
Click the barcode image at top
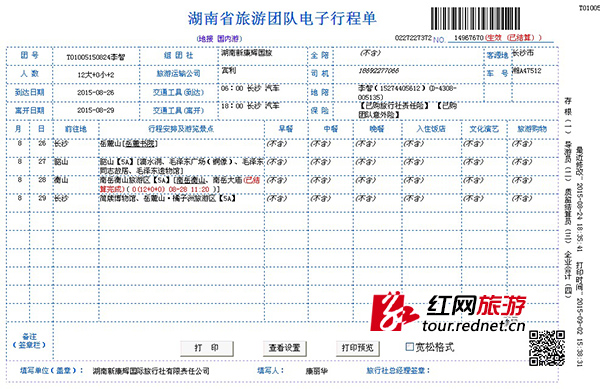click(x=475, y=18)
